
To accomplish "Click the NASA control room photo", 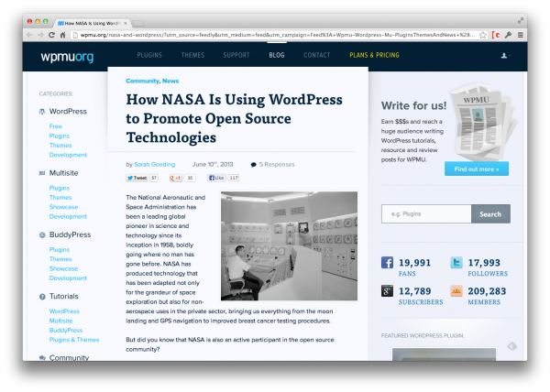I will click(289, 246).
